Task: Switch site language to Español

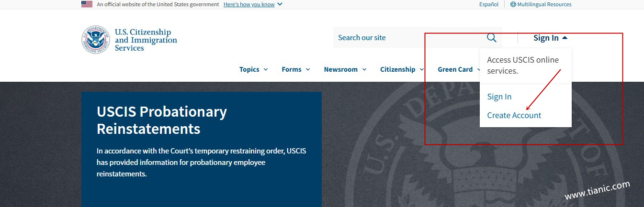Action: click(489, 4)
